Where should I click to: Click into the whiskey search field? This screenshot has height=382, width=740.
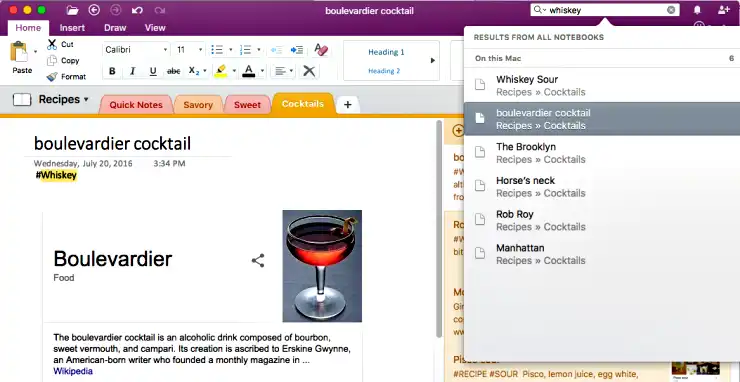click(606, 10)
